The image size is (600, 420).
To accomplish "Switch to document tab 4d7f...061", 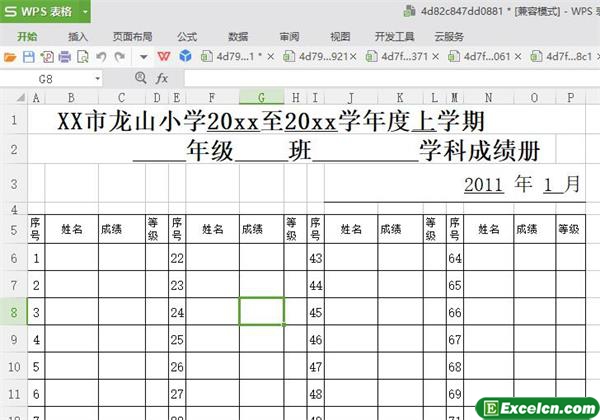I will click(x=480, y=57).
